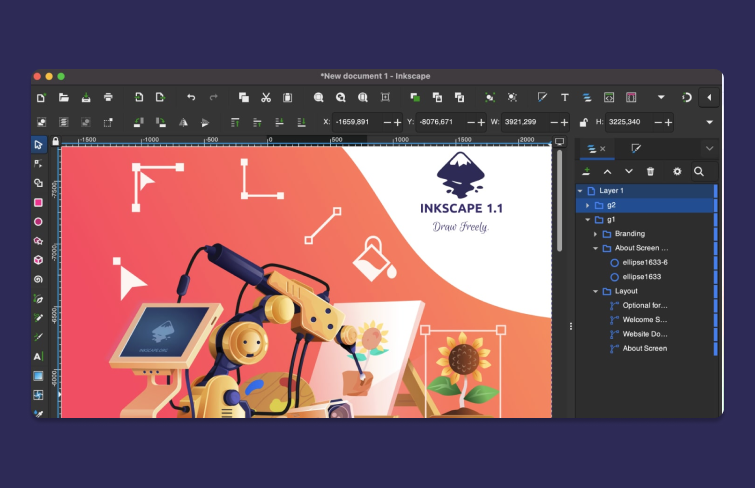Print the current document
The image size is (755, 488).
click(108, 98)
